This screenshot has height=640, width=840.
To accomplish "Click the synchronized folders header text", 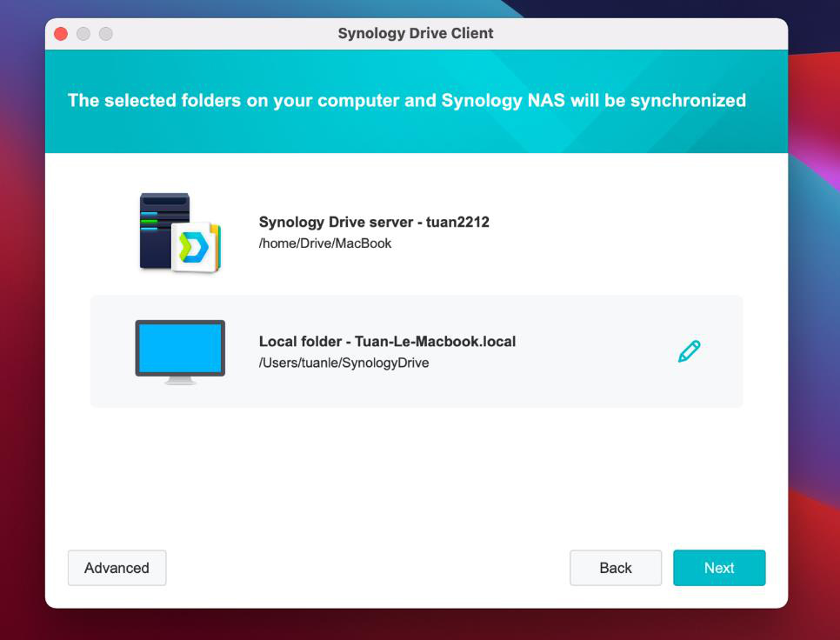I will click(407, 100).
